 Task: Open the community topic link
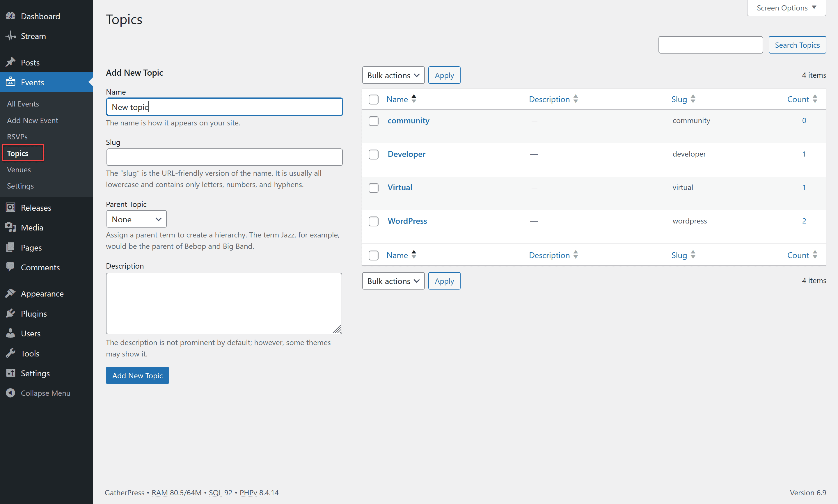click(x=409, y=120)
